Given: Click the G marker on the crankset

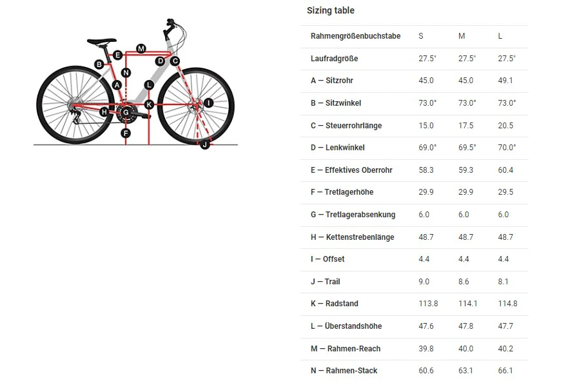Looking at the screenshot, I should click(126, 113).
